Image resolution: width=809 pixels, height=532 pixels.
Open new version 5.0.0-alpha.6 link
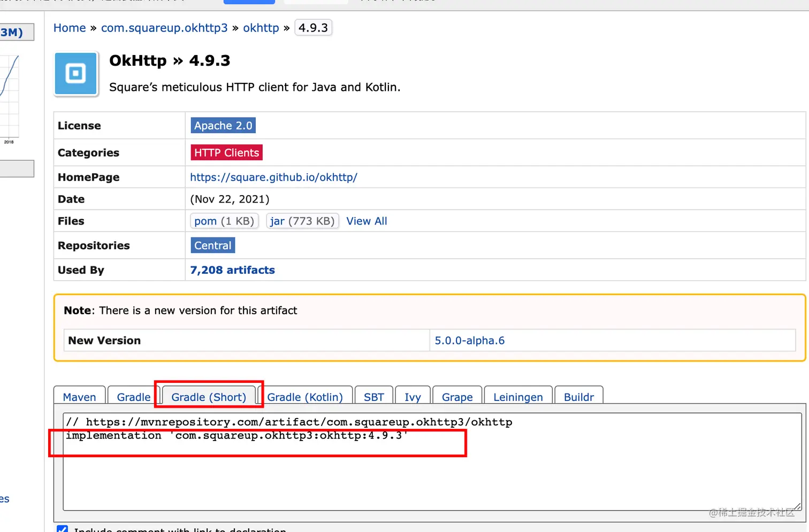point(469,341)
